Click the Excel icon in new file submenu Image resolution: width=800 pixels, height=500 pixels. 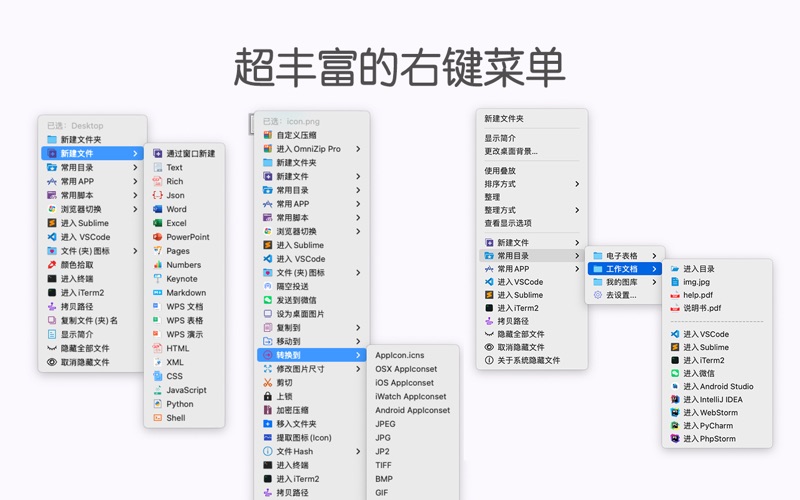(157, 223)
